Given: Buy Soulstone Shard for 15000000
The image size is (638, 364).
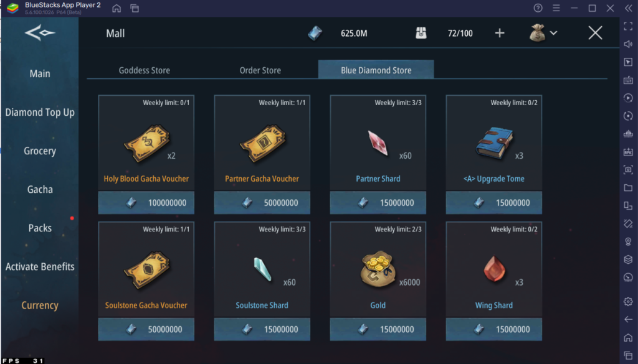Looking at the screenshot, I should 262,329.
